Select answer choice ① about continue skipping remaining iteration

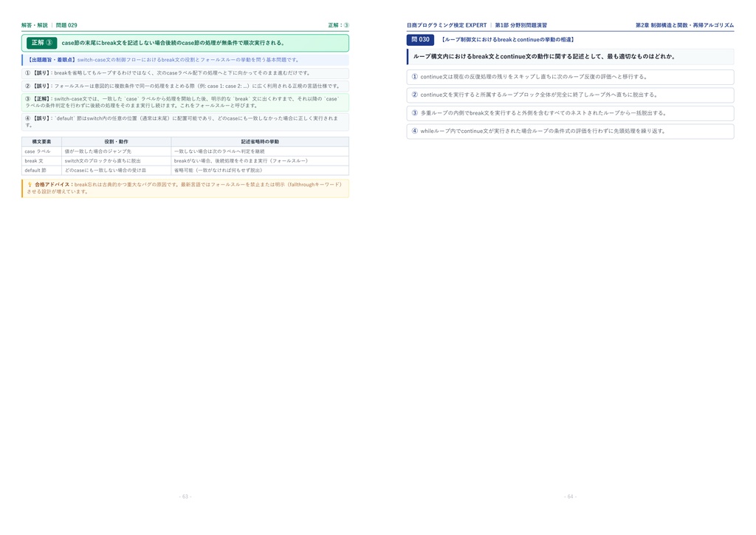(x=570, y=77)
